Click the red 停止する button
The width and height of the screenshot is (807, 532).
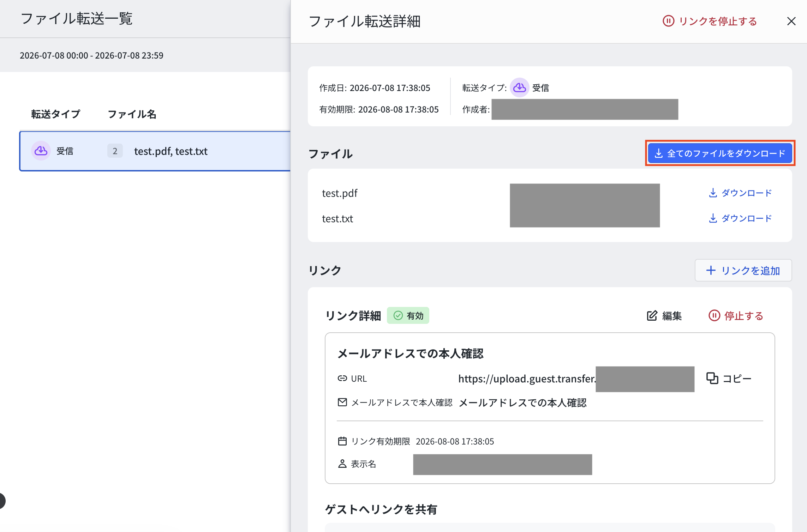736,316
